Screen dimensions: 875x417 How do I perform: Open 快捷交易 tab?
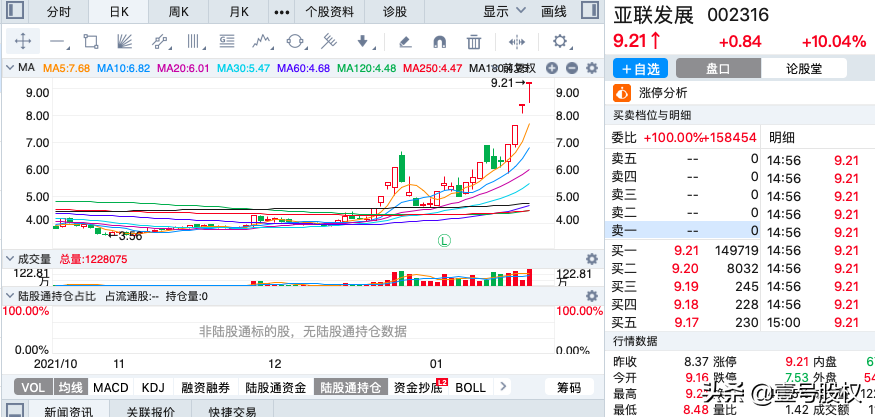pyautogui.click(x=232, y=411)
